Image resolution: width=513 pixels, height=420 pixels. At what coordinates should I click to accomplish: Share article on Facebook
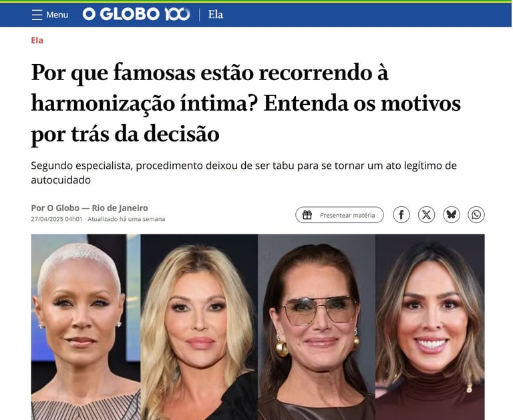point(401,215)
